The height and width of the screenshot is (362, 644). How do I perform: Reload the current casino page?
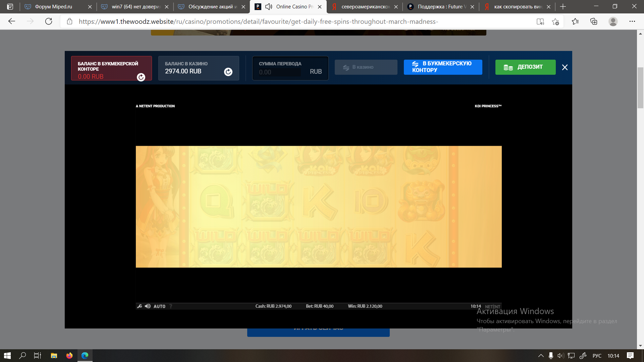tap(49, 21)
